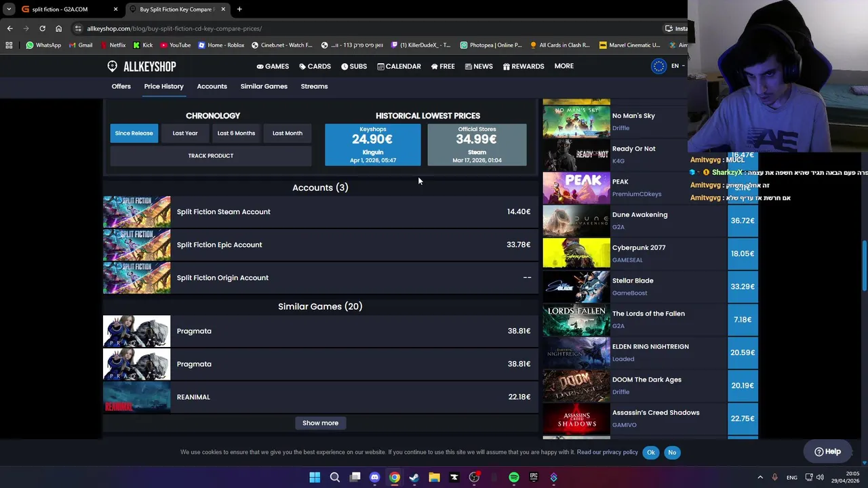Click the Split Fiction Steam Account thumbnail
The width and height of the screenshot is (868, 488).
click(137, 211)
